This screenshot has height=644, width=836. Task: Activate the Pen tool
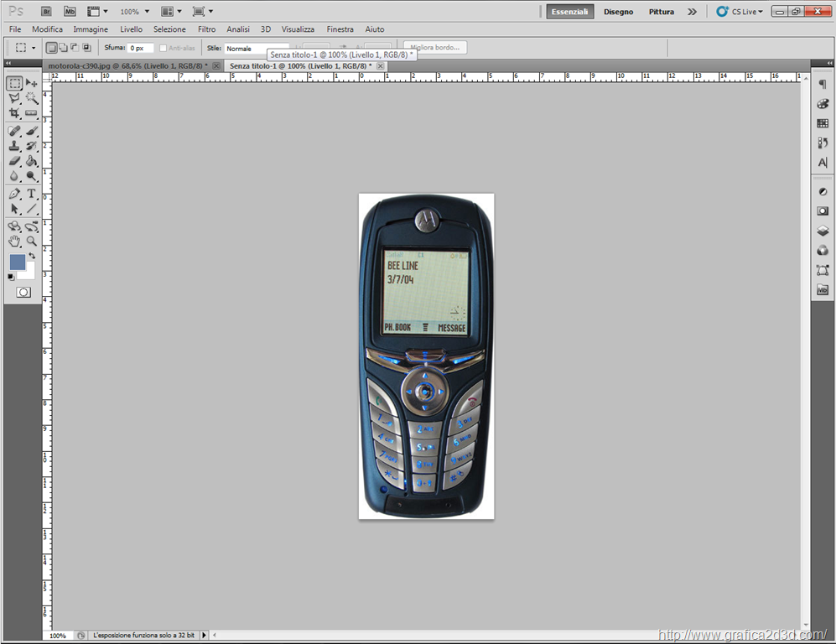[14, 194]
